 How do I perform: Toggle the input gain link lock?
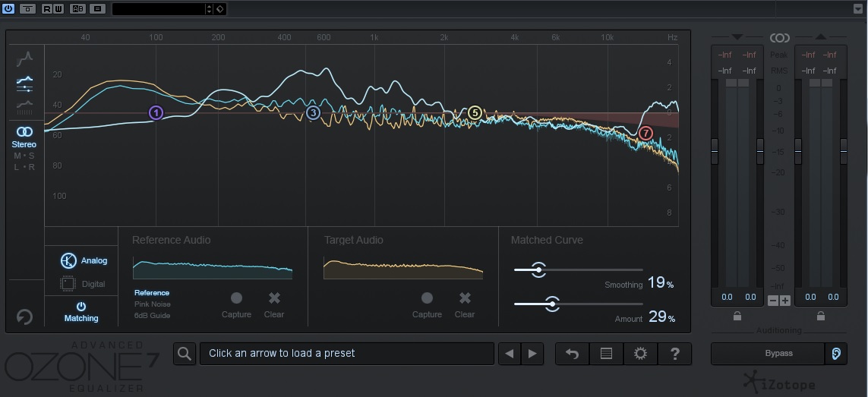coord(737,317)
